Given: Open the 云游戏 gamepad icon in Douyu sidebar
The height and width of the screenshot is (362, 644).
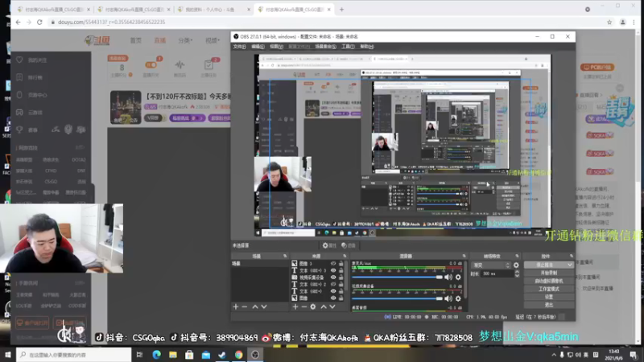Looking at the screenshot, I should [19, 112].
